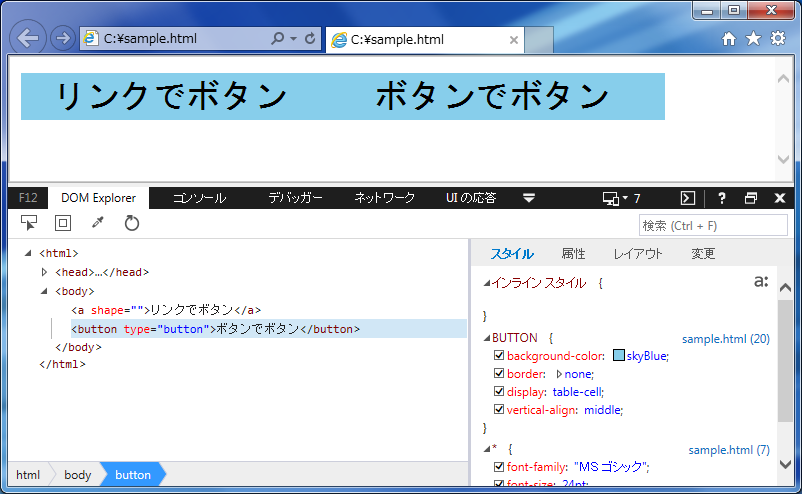
Task: Unpin the developer tools window
Action: (750, 198)
